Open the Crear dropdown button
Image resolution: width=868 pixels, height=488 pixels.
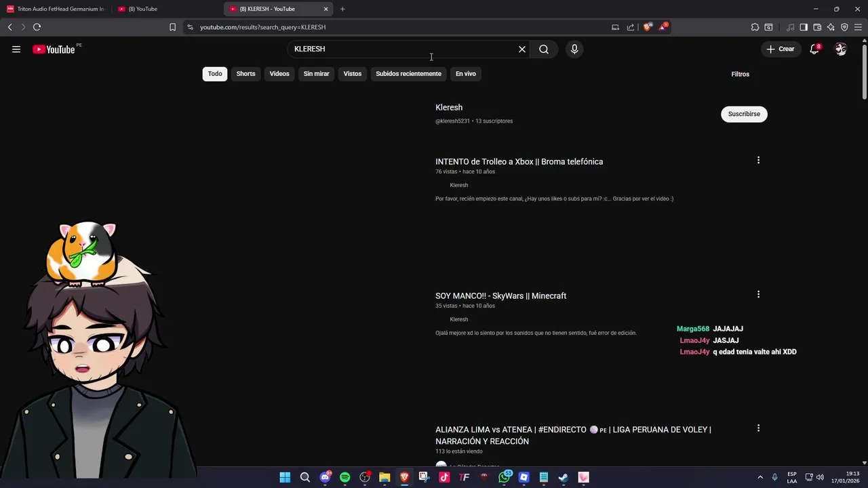(x=781, y=49)
